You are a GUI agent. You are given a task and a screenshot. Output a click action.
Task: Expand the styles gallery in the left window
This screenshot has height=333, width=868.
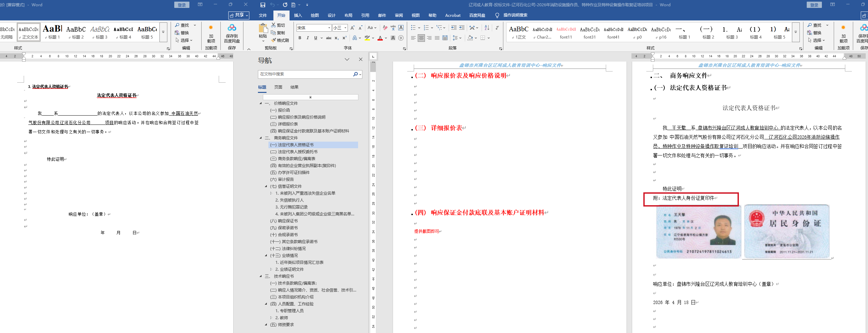click(163, 32)
